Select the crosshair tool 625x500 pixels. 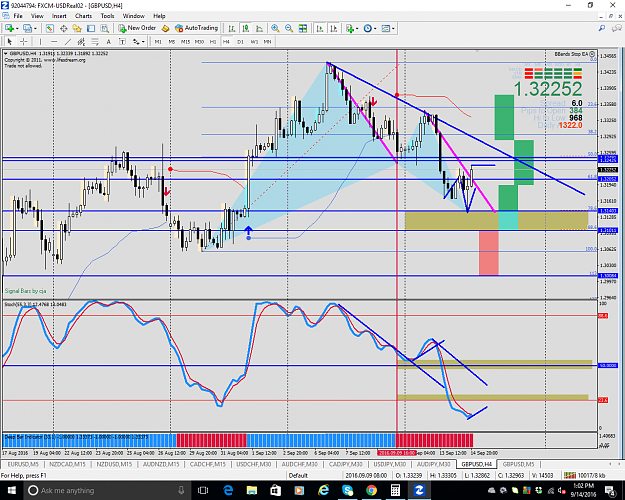click(24, 41)
